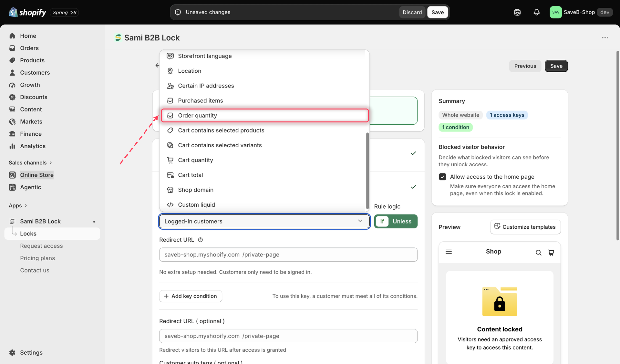Viewport: 620px width, 364px height.
Task: Click the preview hamburger menu icon
Action: (449, 252)
